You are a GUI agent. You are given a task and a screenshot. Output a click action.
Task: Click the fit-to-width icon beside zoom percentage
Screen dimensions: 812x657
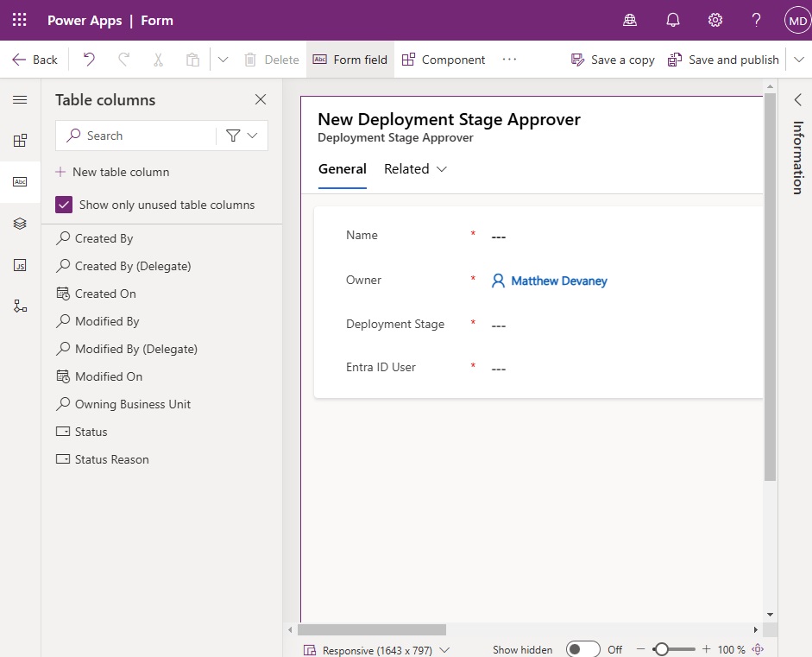758,649
